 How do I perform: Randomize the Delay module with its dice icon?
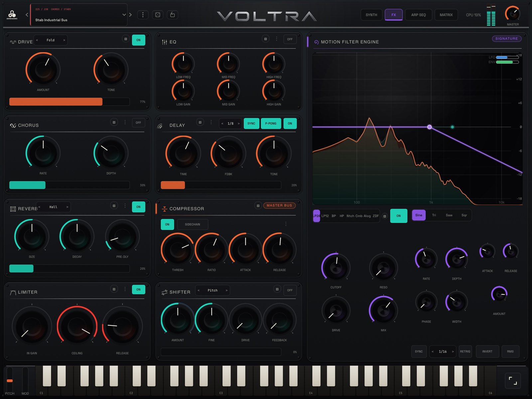pos(200,122)
